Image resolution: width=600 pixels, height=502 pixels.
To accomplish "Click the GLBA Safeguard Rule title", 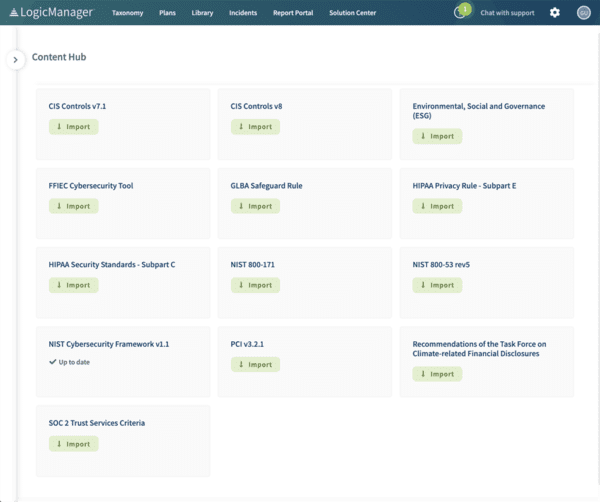I will tap(266, 186).
